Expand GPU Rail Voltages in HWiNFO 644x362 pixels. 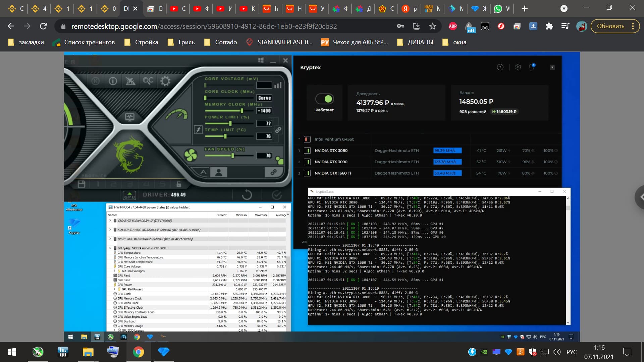click(x=114, y=271)
